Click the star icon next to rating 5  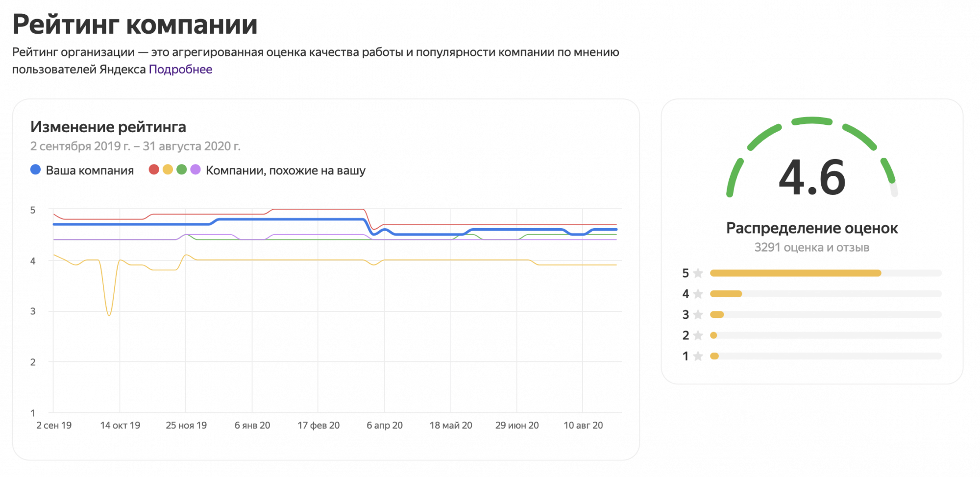[x=698, y=273]
